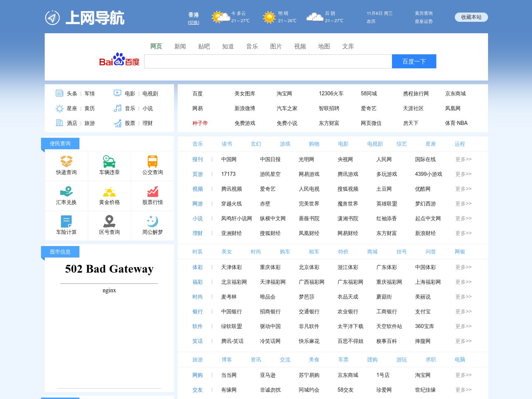The height and width of the screenshot is (399, 532).
Task: Open the day-after overcast weather icon
Action: [x=315, y=17]
